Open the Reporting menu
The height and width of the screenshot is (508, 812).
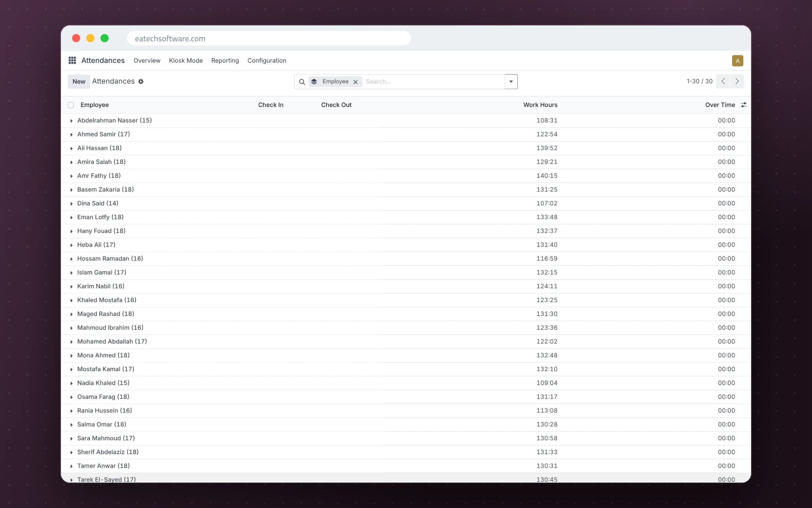[225, 61]
